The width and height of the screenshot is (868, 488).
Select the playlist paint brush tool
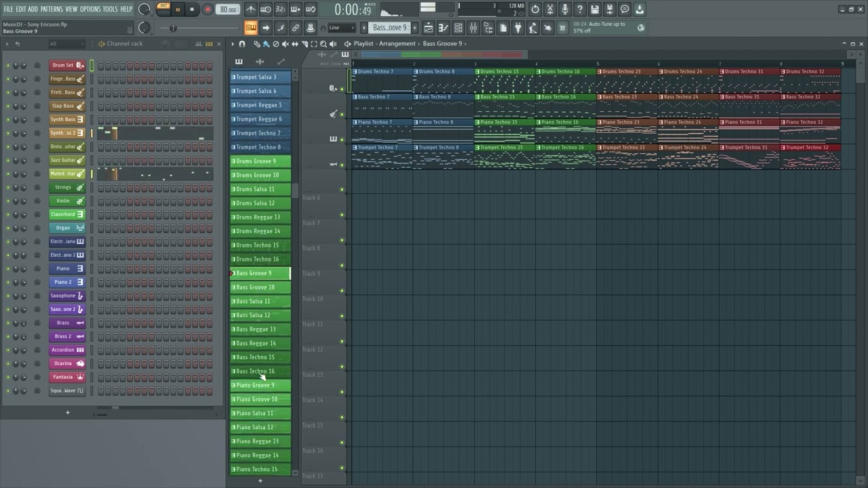click(266, 43)
